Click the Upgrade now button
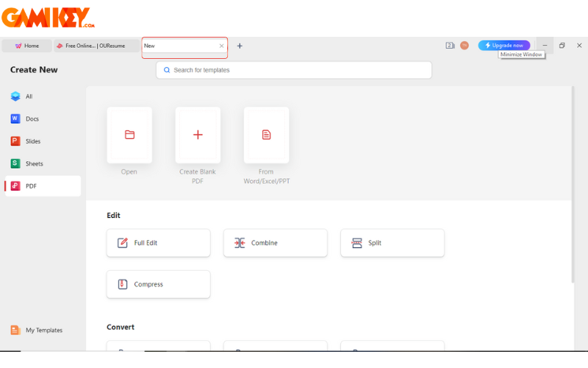The width and height of the screenshot is (588, 368). [503, 46]
